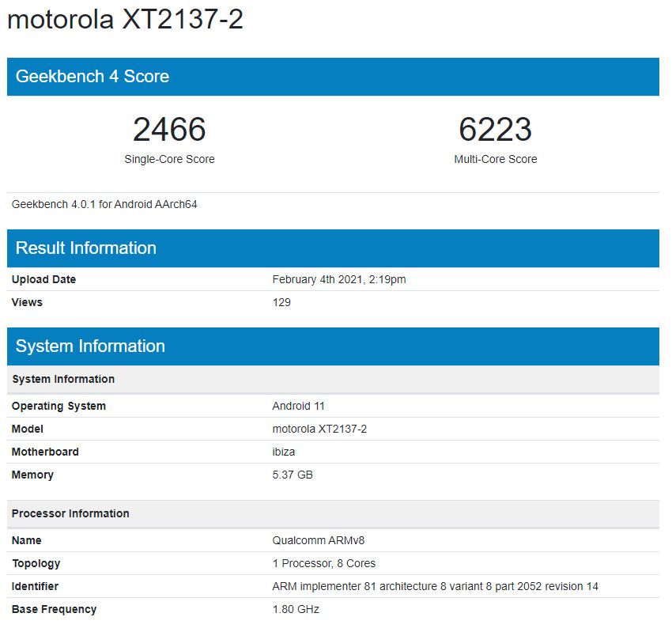This screenshot has width=672, height=632.
Task: Click the single-core score 2466
Action: point(169,129)
